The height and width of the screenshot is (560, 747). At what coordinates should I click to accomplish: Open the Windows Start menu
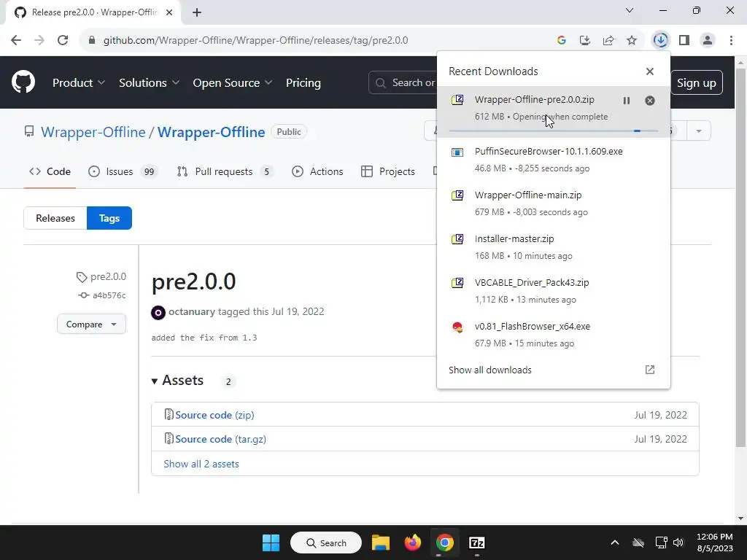(271, 542)
